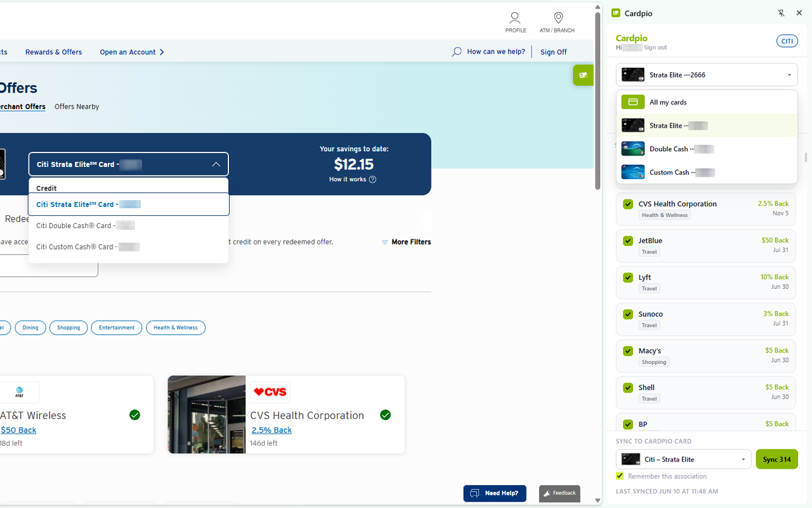Toggle the BP offer checkbox

click(x=628, y=425)
